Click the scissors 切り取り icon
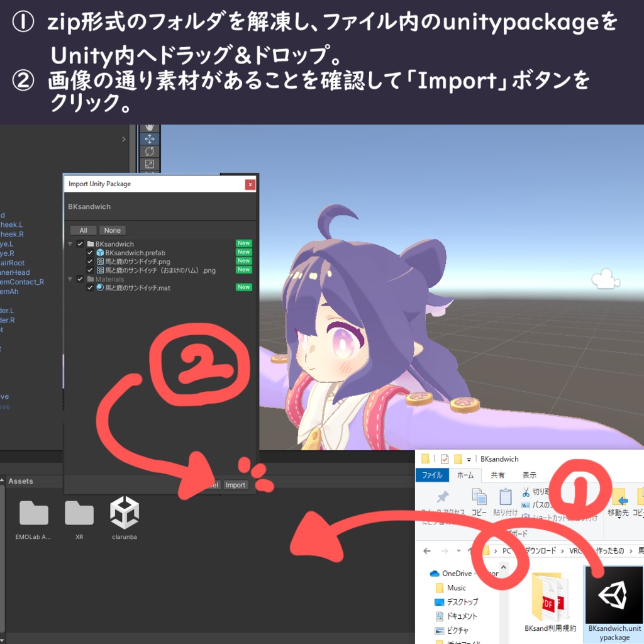Screen dimensions: 644x644 pyautogui.click(x=526, y=492)
